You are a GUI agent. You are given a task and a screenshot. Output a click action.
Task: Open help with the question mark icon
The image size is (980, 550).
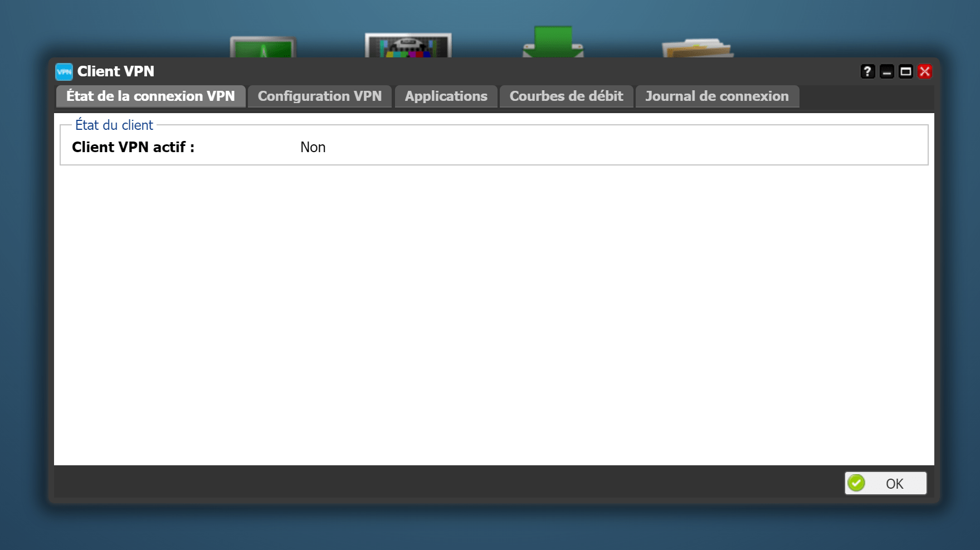(x=867, y=71)
